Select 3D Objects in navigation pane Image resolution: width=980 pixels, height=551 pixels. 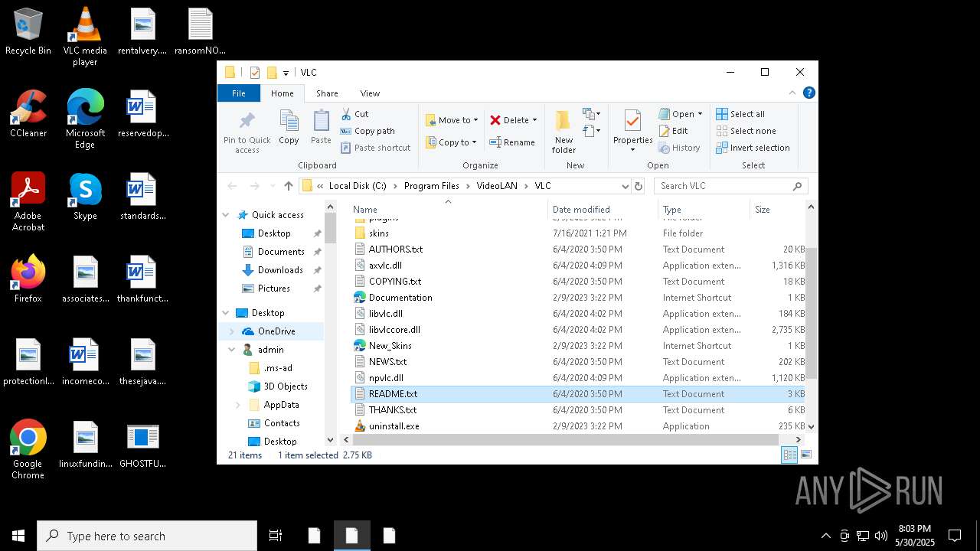285,386
